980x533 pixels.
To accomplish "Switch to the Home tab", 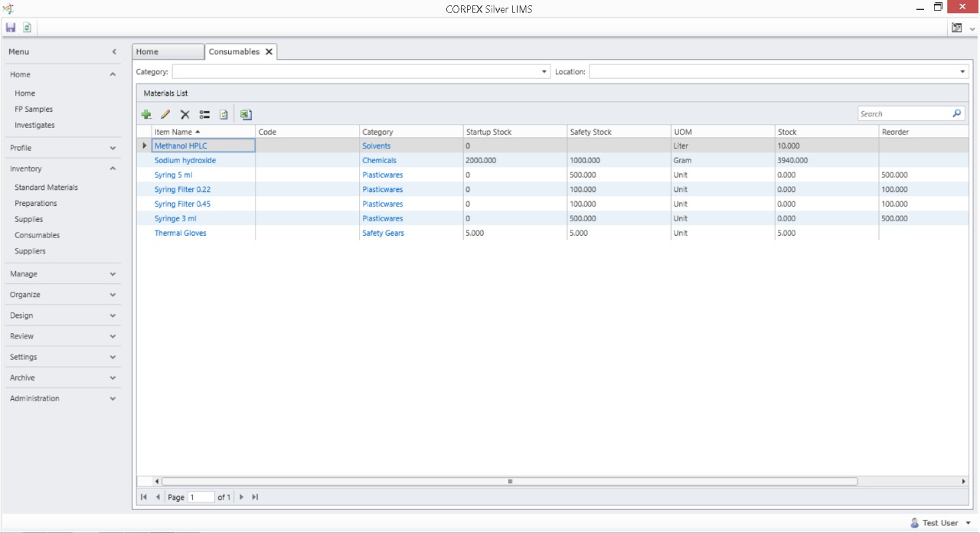I will pos(168,52).
